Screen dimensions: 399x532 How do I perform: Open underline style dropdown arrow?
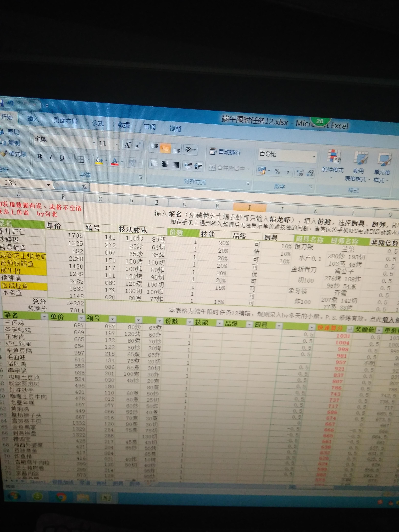point(70,158)
